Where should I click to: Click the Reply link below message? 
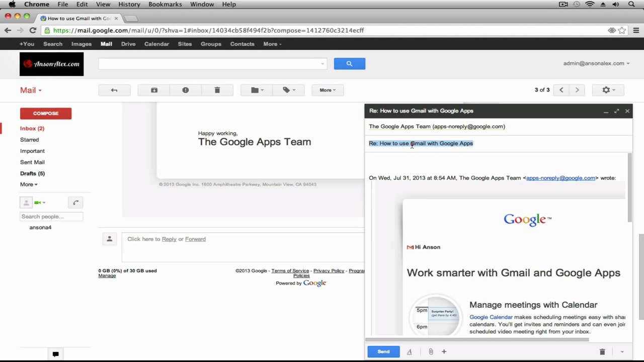coord(169,239)
